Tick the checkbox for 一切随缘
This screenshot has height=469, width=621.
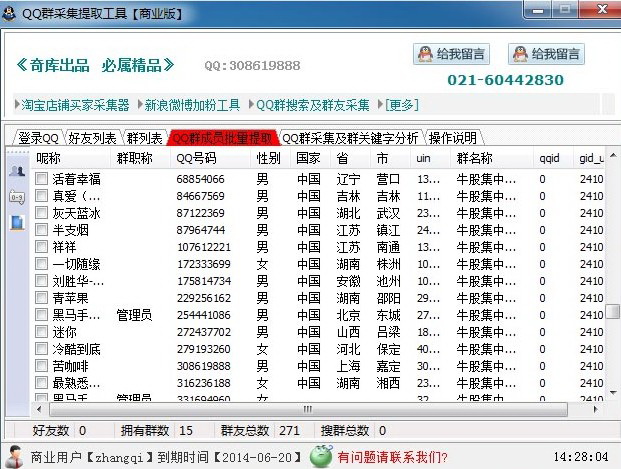(41, 264)
